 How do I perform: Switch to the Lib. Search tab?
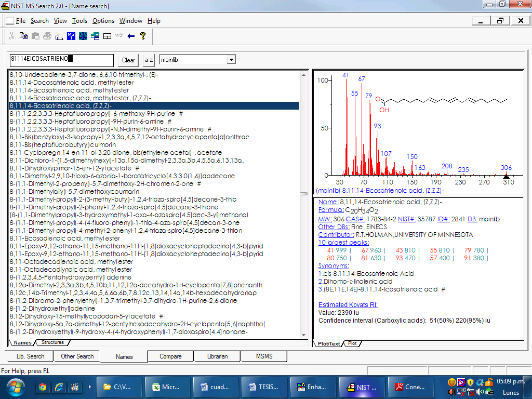click(x=30, y=356)
